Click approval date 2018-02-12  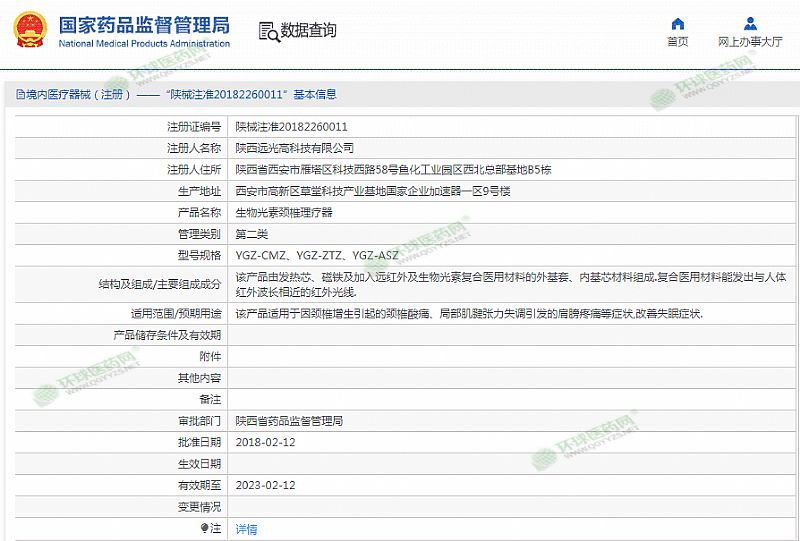pyautogui.click(x=265, y=442)
